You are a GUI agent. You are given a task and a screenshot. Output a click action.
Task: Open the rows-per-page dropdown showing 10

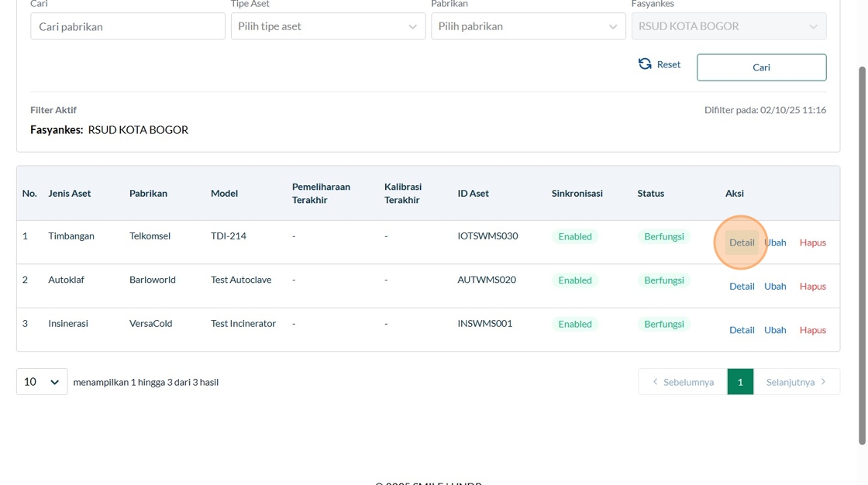[x=42, y=382]
